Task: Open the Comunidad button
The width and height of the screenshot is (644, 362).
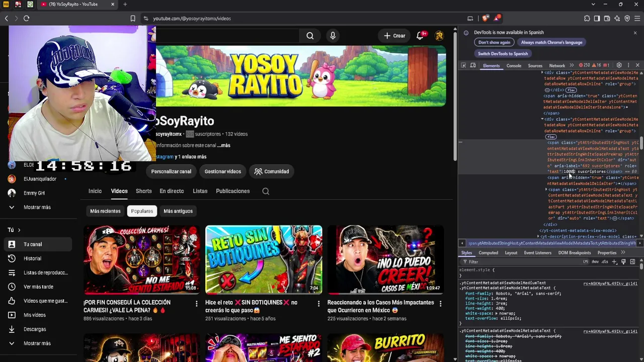Action: pyautogui.click(x=272, y=171)
